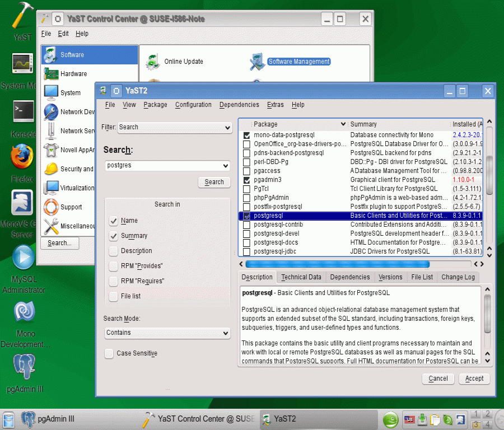The height and width of the screenshot is (430, 504).
Task: Launch pgAdmin III desktop icon
Action: 24,366
